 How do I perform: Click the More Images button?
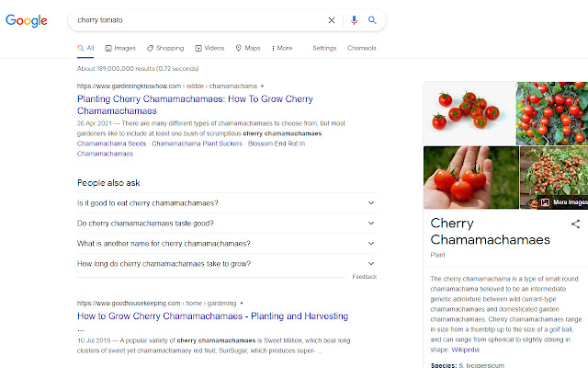click(x=563, y=201)
